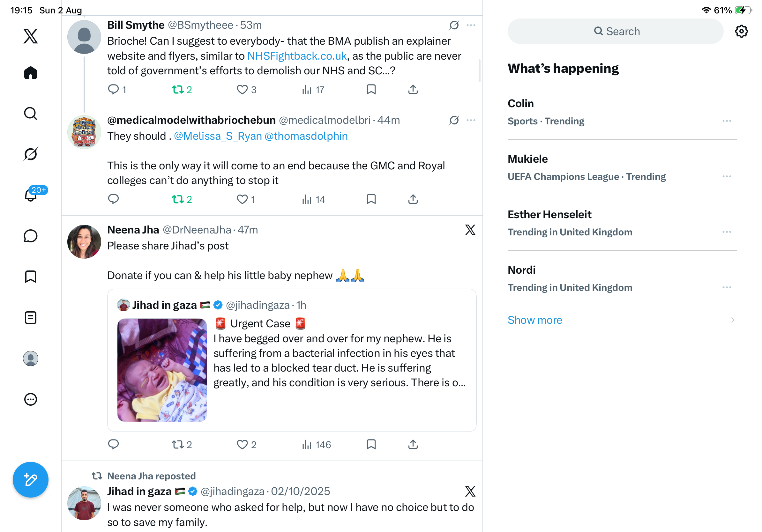The image size is (762, 532).
Task: Share Bill Smythe's post
Action: click(x=413, y=90)
